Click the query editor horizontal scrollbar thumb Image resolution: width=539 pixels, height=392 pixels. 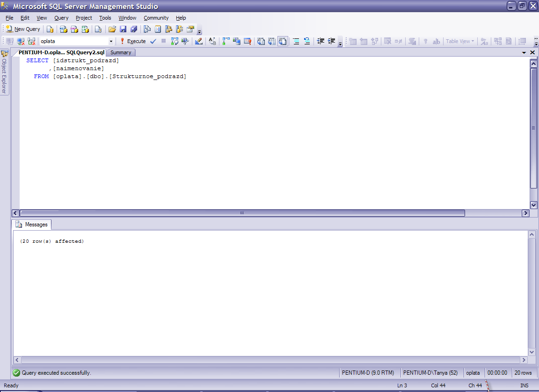(x=242, y=213)
